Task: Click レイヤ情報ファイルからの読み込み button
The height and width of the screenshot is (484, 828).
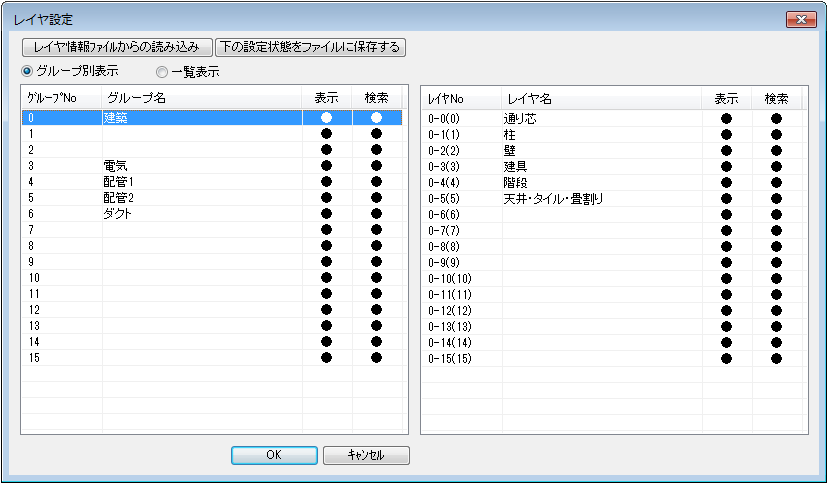Action: [116, 47]
